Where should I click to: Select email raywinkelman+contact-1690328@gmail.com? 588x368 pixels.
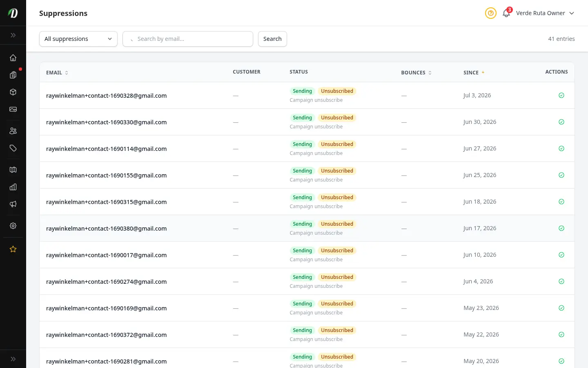click(106, 96)
